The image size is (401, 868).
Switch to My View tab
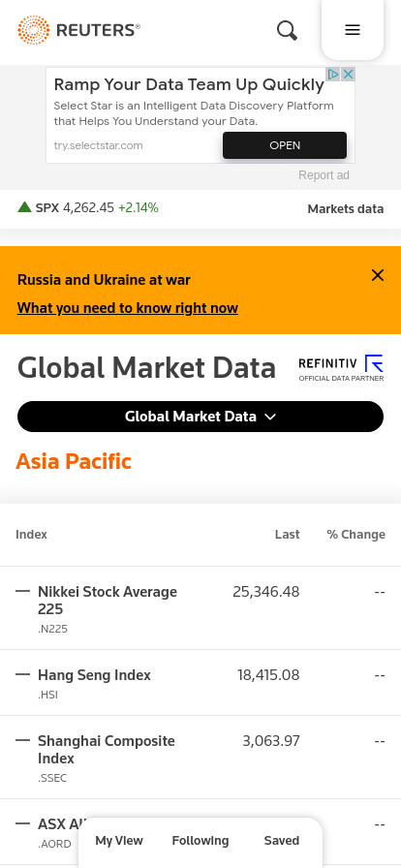pos(119,840)
